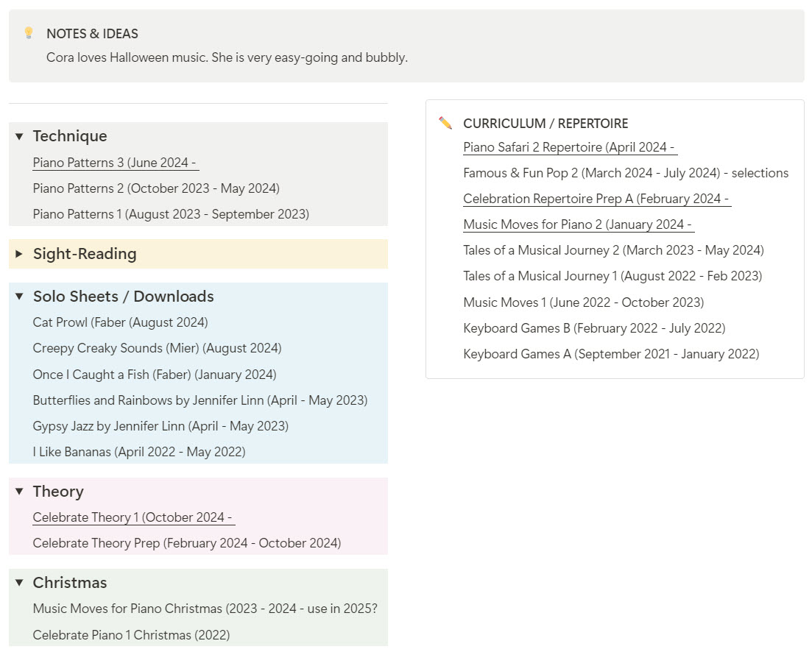Select Music Moves 1 (June 2022 - October 2023)

pyautogui.click(x=584, y=302)
